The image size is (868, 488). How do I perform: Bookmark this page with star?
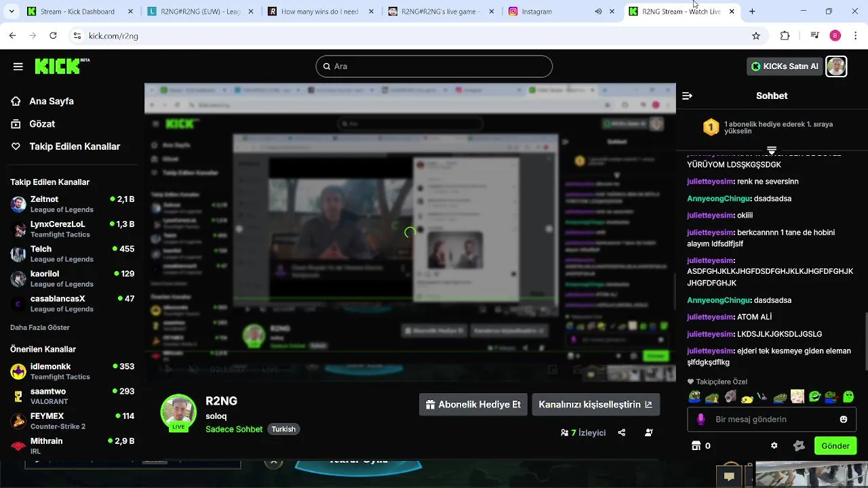[756, 36]
